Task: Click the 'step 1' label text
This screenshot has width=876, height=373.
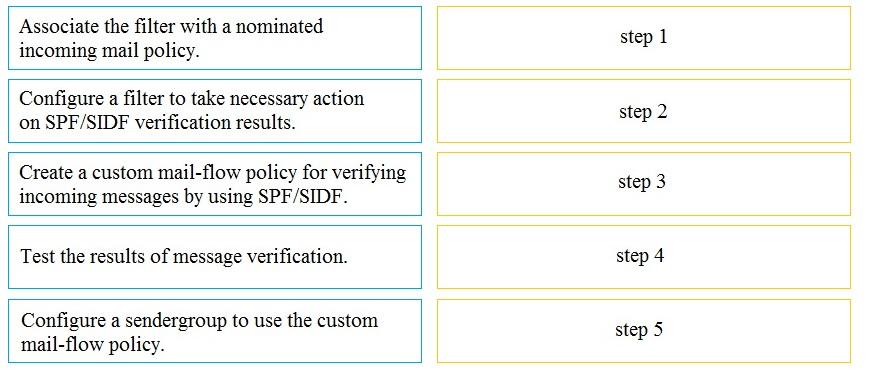Action: point(644,37)
